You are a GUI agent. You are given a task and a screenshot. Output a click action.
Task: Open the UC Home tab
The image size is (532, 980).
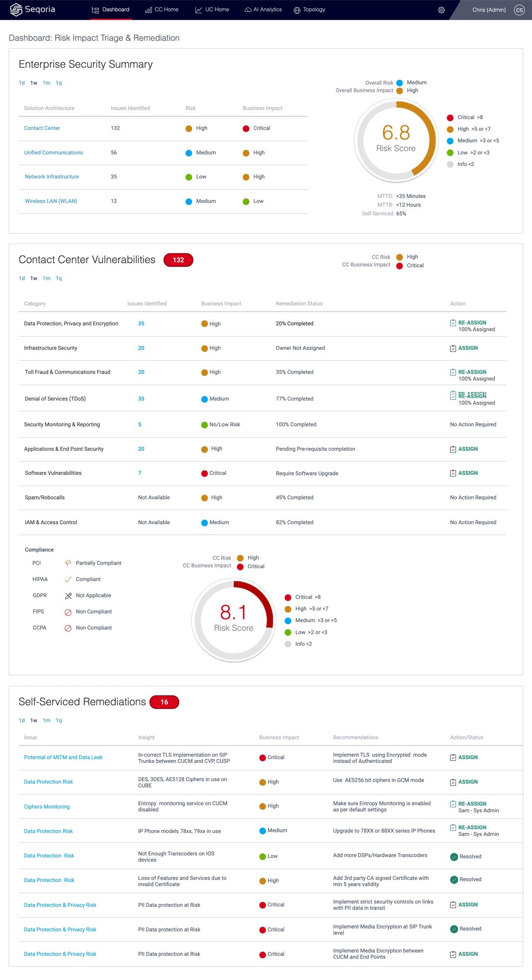(212, 10)
